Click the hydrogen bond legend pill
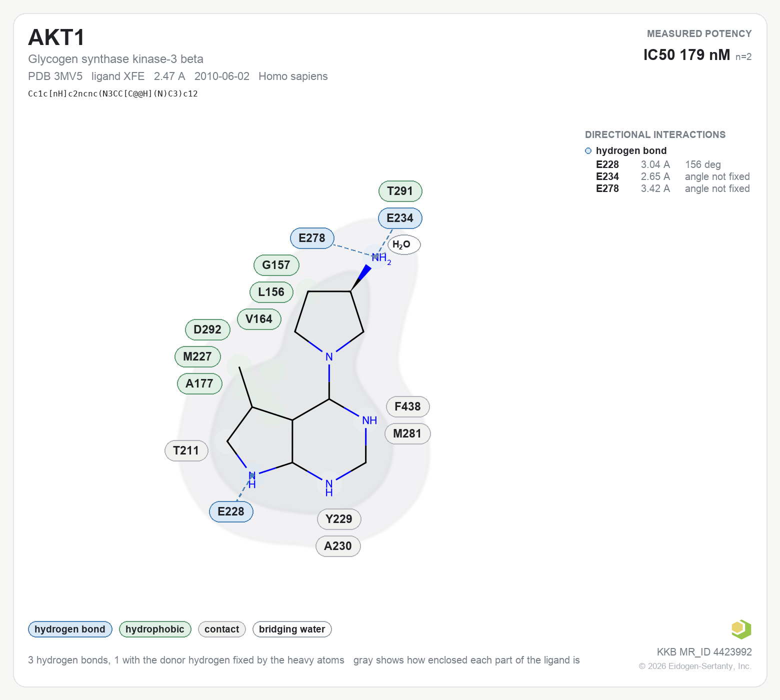 (x=70, y=629)
